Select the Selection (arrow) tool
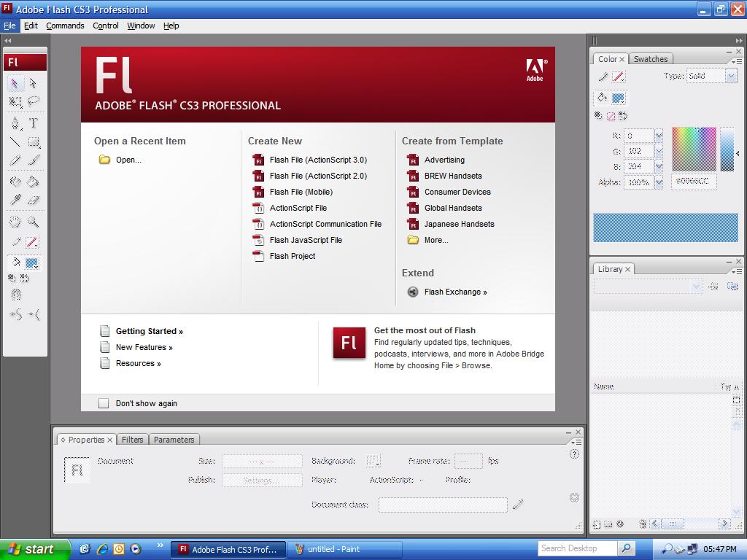Viewport: 747px width, 560px height. (15, 84)
